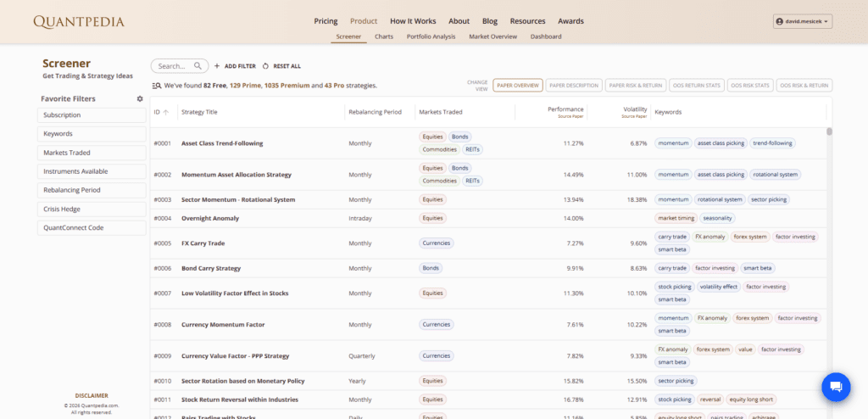The width and height of the screenshot is (868, 419).
Task: Open the Pricing menu
Action: (x=325, y=21)
